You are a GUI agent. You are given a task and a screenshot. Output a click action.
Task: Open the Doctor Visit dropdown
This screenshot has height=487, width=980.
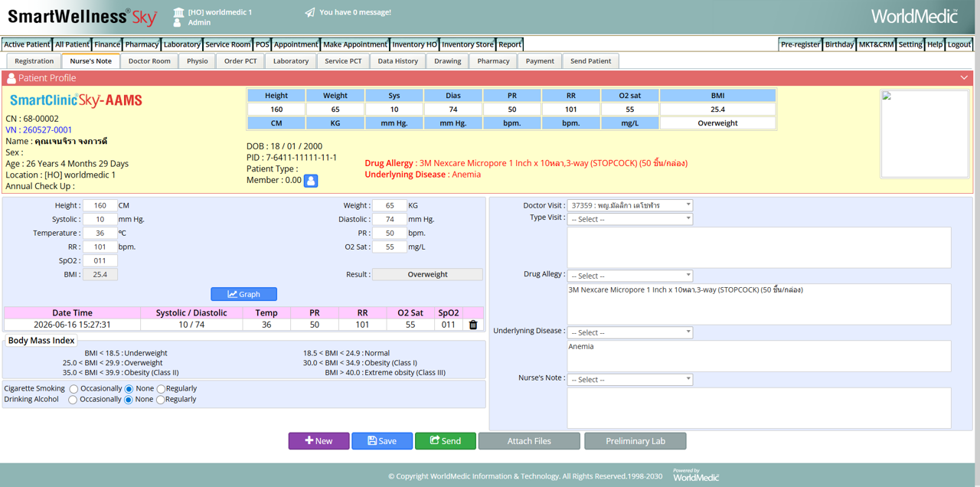click(629, 205)
